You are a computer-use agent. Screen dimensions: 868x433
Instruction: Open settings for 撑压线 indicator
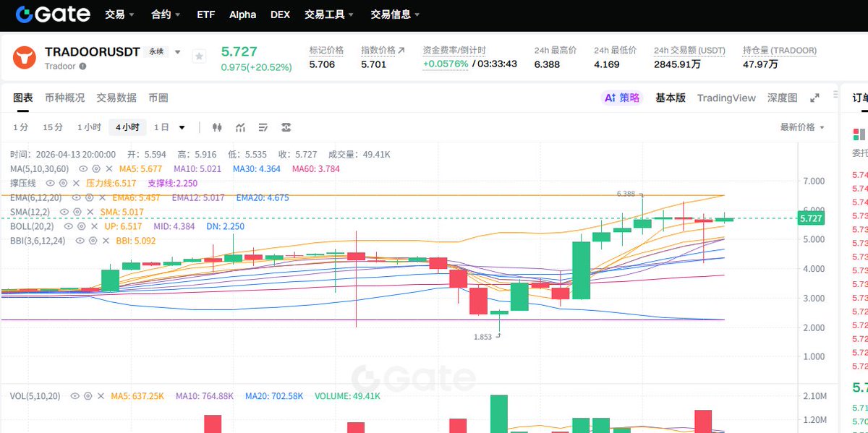pos(64,183)
